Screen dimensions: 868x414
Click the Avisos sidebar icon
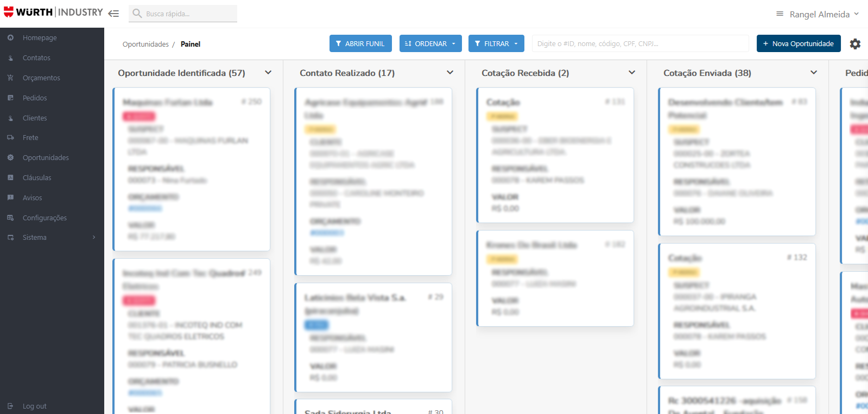point(10,198)
